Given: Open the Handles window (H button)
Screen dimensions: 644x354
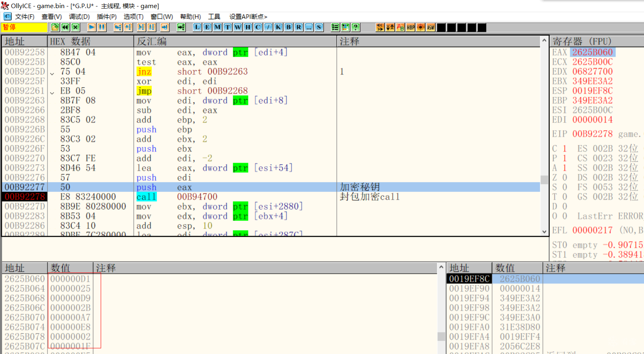Looking at the screenshot, I should 248,27.
